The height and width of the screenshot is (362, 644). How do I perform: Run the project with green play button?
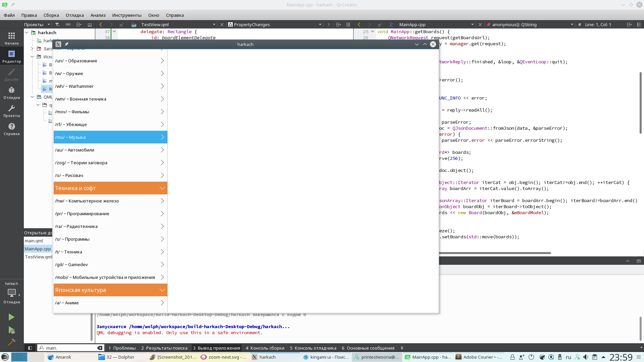coord(11,317)
